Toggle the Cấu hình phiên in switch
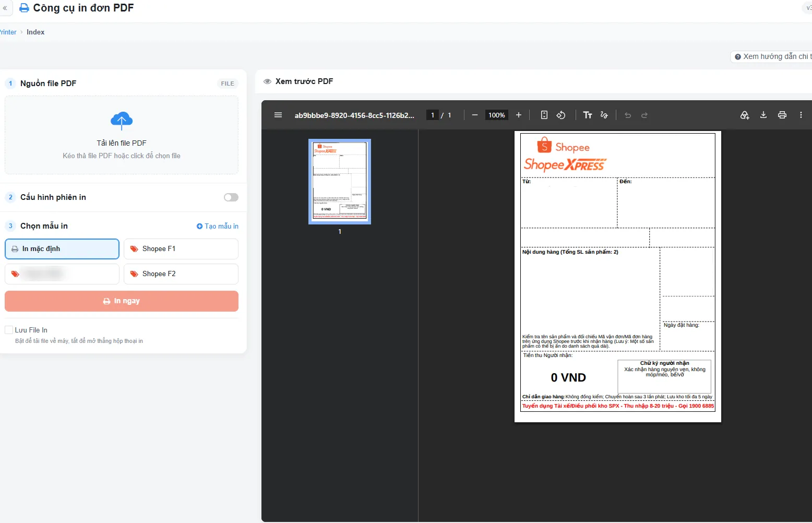812x523 pixels. click(x=231, y=197)
